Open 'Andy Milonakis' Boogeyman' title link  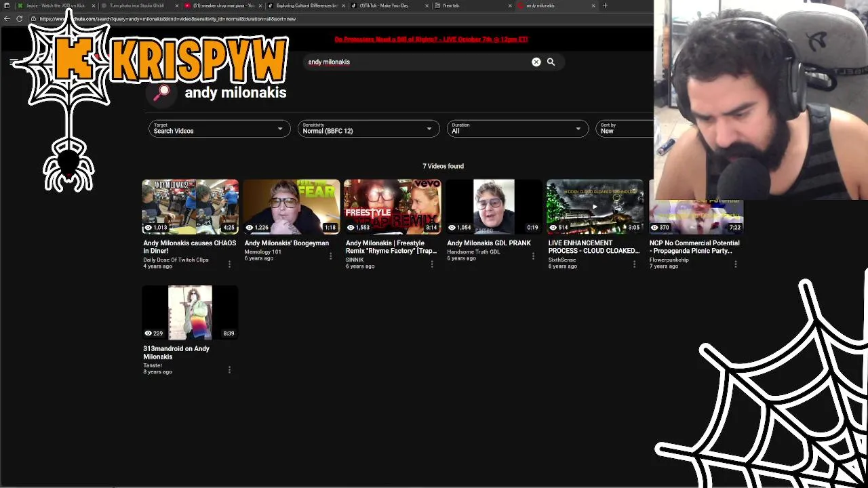click(x=286, y=243)
